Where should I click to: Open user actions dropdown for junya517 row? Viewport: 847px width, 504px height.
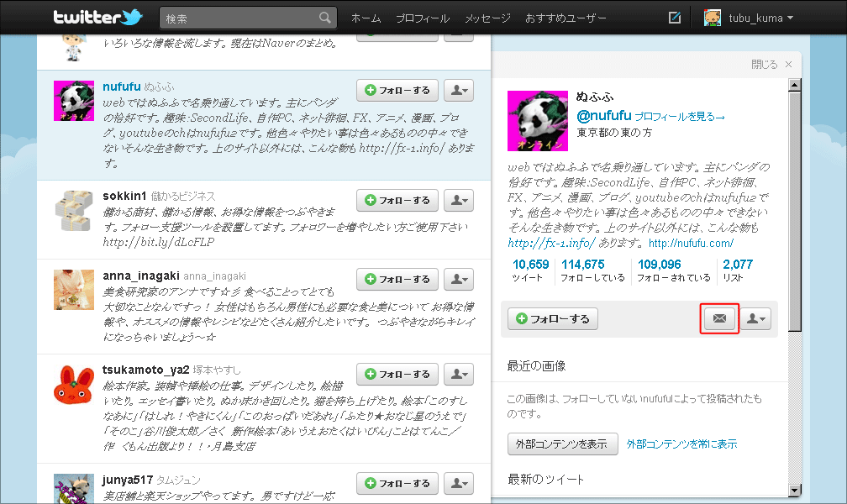(x=459, y=483)
